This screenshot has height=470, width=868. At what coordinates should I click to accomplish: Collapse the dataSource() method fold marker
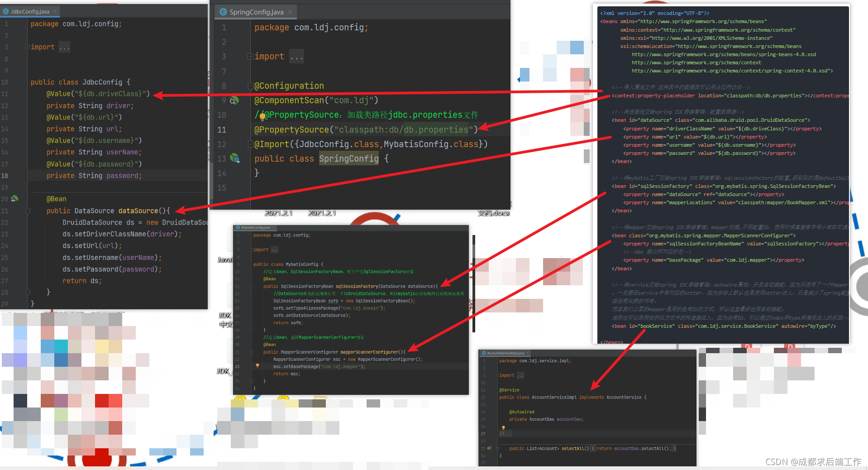[x=28, y=211]
